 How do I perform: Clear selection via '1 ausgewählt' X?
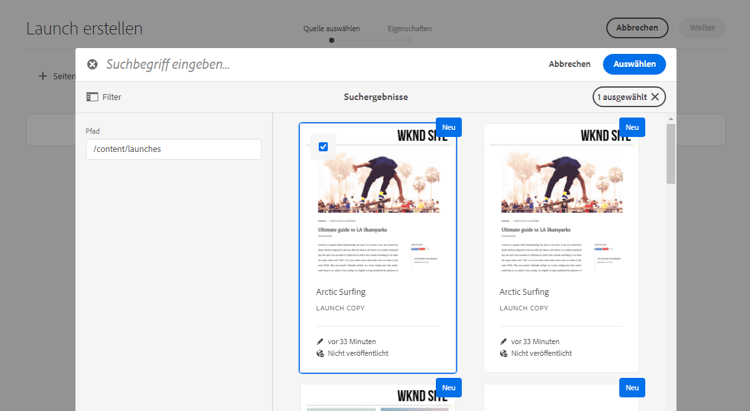655,97
